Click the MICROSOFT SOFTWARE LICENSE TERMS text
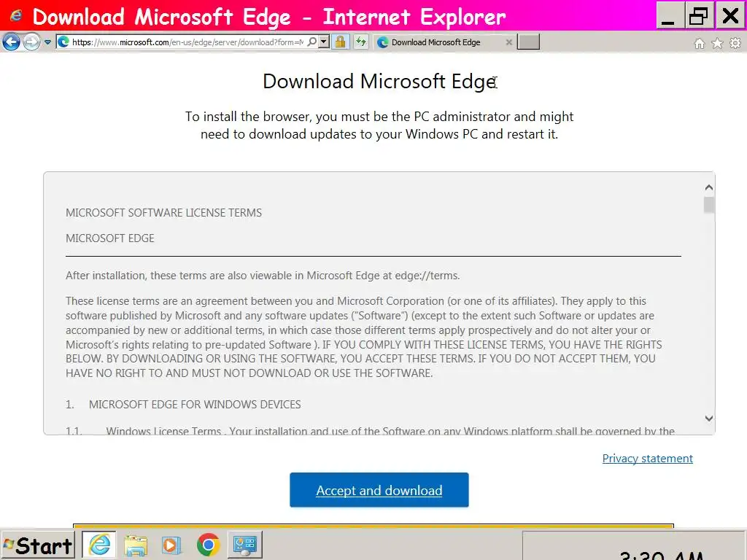Viewport: 747px width, 560px height. (164, 213)
